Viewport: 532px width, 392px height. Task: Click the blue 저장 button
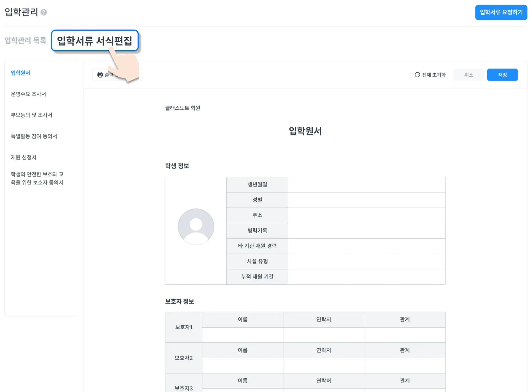tap(502, 75)
